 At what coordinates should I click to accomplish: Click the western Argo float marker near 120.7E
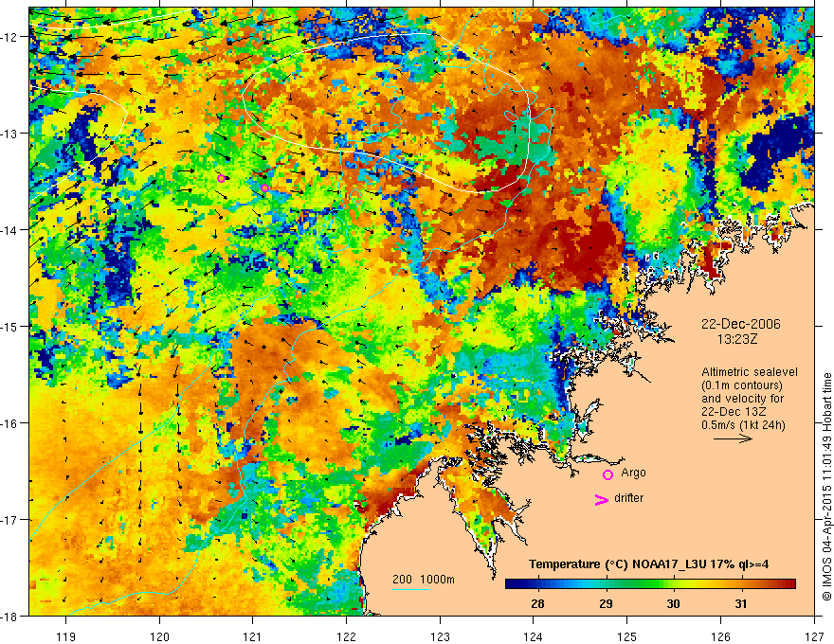pyautogui.click(x=221, y=178)
